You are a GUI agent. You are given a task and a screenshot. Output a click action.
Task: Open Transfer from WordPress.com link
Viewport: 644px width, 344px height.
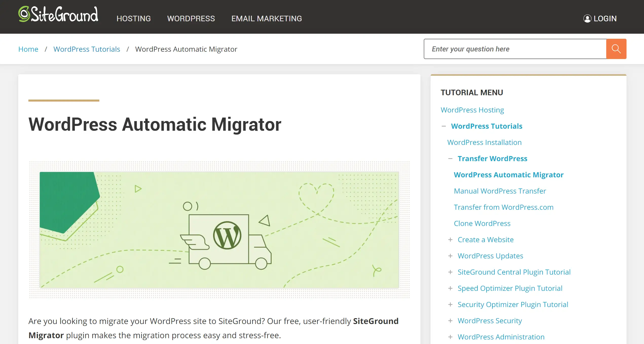pos(504,207)
